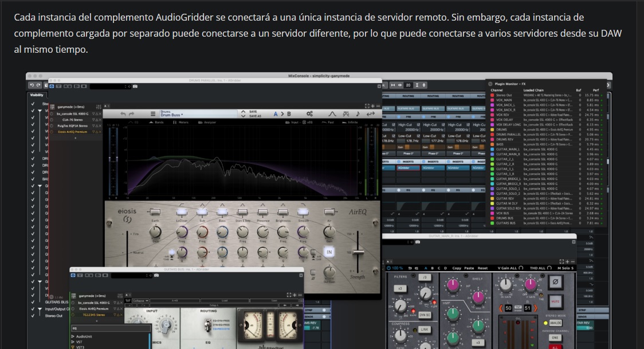This screenshot has width=644, height=349.
Task: Open dropdown at right of DRUMS PARALLEL toolbar
Action: pos(379,86)
